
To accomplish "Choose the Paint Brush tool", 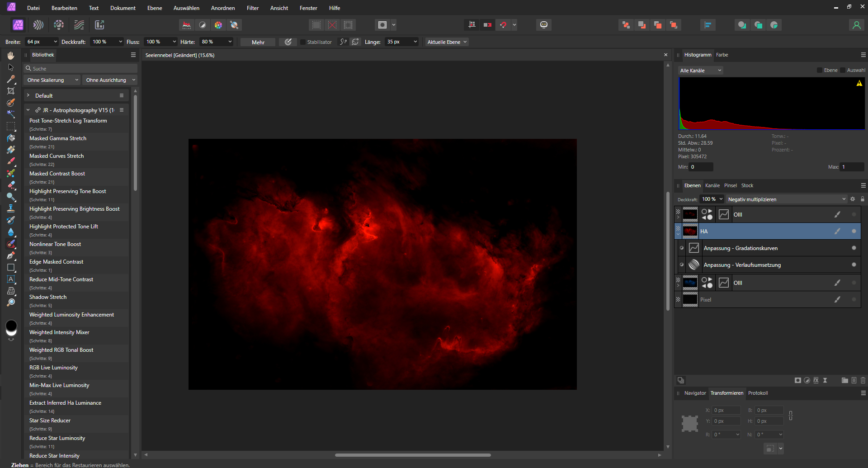I will click(11, 161).
